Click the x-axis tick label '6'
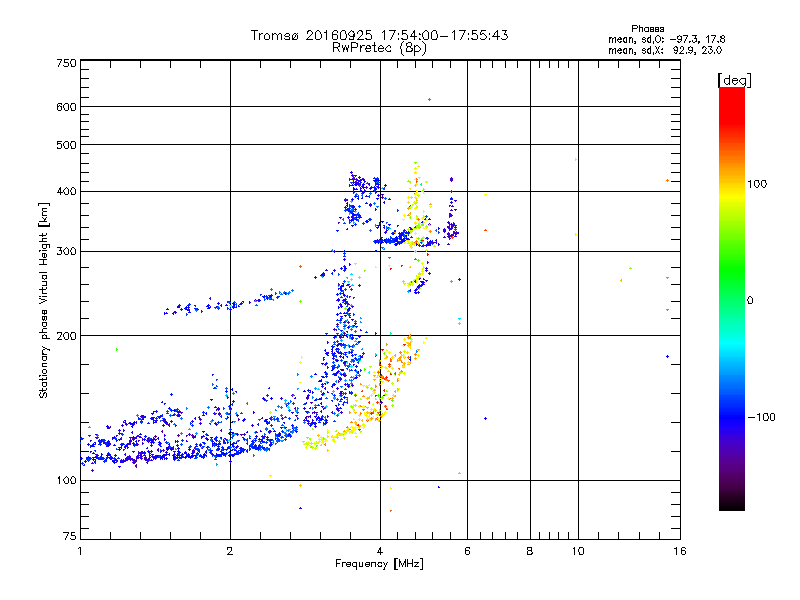Screen dimensions: 800x600 (467, 551)
